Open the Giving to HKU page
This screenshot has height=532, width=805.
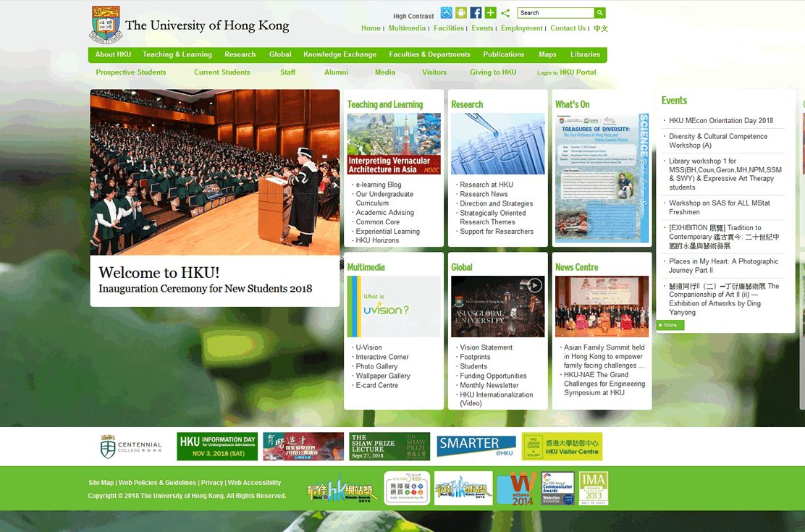[x=493, y=72]
